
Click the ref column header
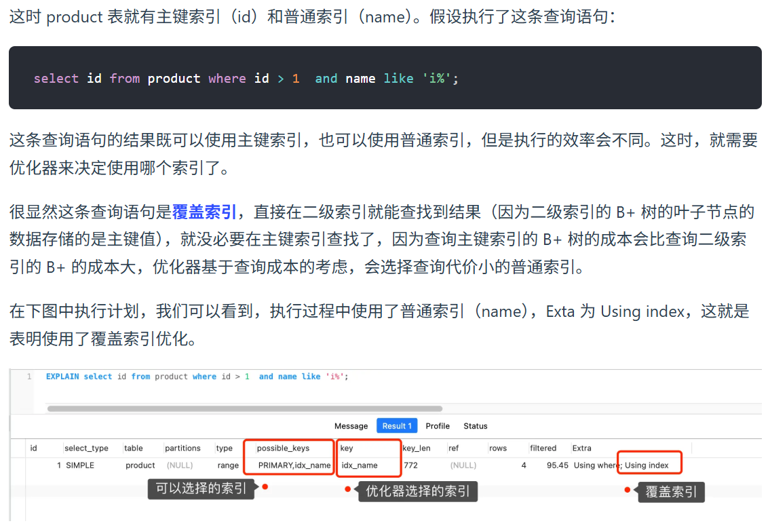pyautogui.click(x=453, y=448)
